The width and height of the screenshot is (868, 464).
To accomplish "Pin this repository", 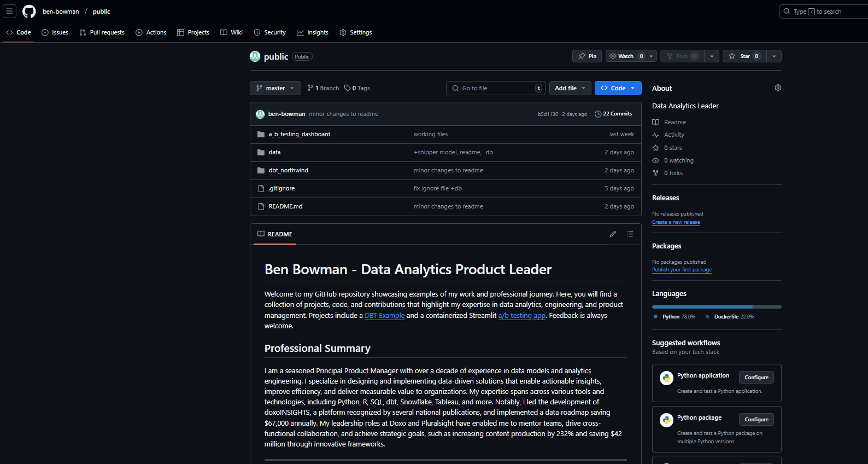I will coord(587,56).
